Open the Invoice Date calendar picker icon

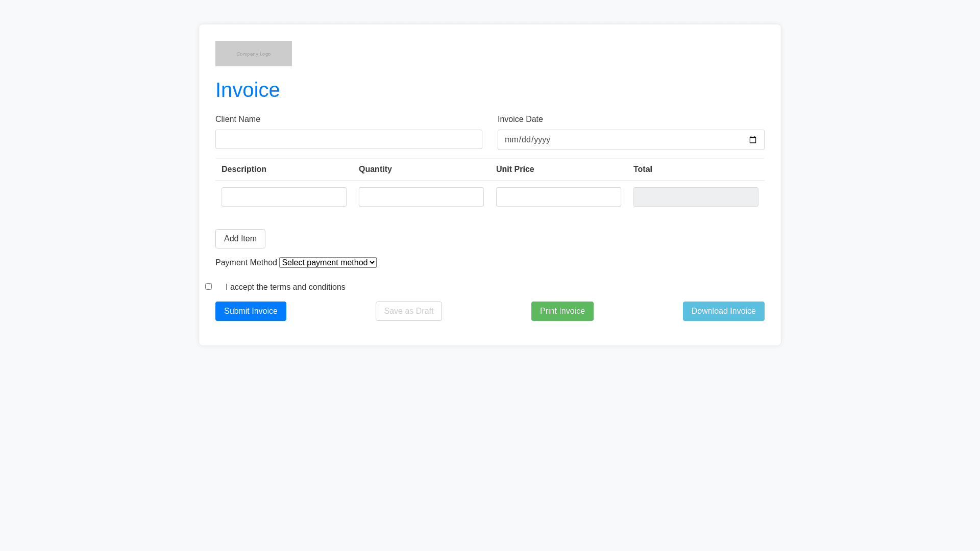pos(752,140)
